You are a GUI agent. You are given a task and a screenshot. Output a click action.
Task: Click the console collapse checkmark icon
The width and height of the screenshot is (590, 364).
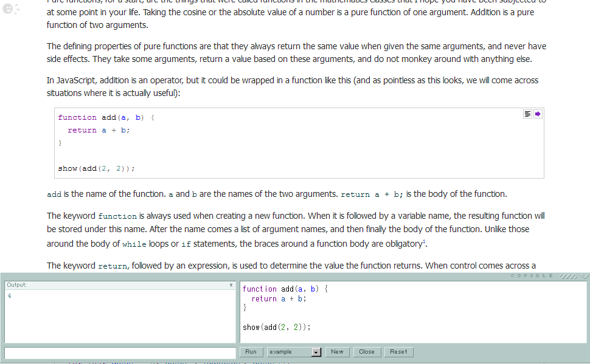(x=585, y=276)
